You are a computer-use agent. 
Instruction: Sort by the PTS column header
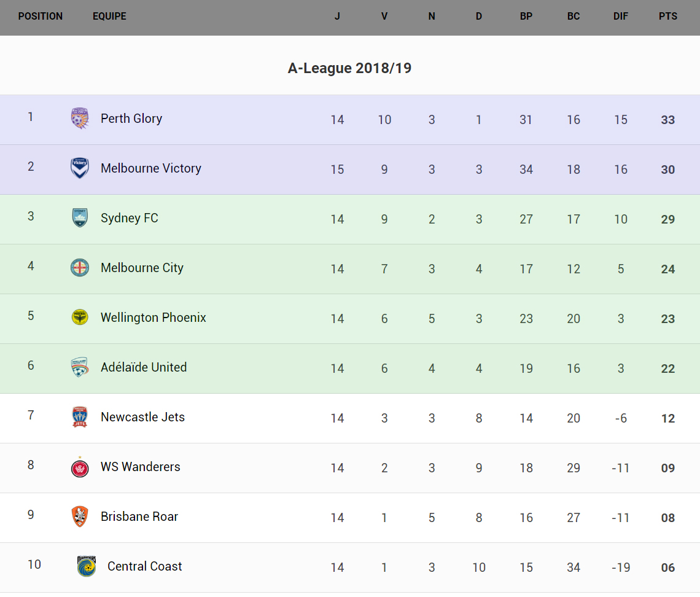(668, 17)
